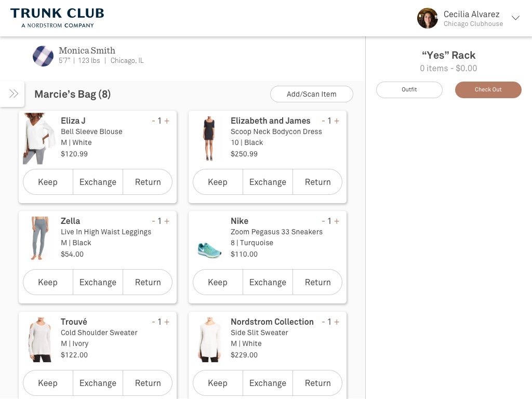Image resolution: width=532 pixels, height=399 pixels.
Task: Keep the Scoop Neck Bodycon Dress
Action: pos(218,182)
